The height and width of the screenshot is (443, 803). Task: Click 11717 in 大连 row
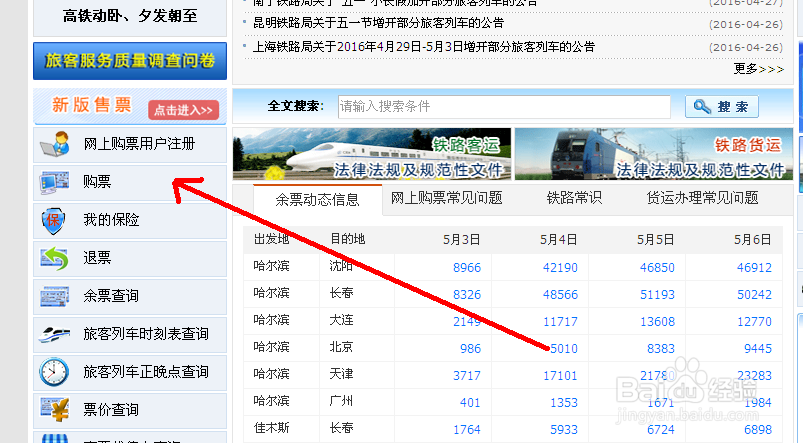[560, 322]
